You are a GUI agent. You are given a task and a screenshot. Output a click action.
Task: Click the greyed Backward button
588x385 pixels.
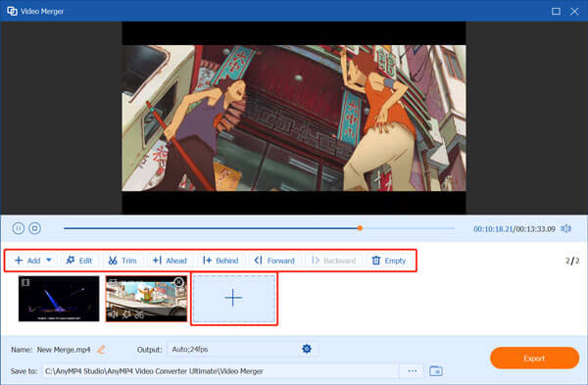(334, 261)
